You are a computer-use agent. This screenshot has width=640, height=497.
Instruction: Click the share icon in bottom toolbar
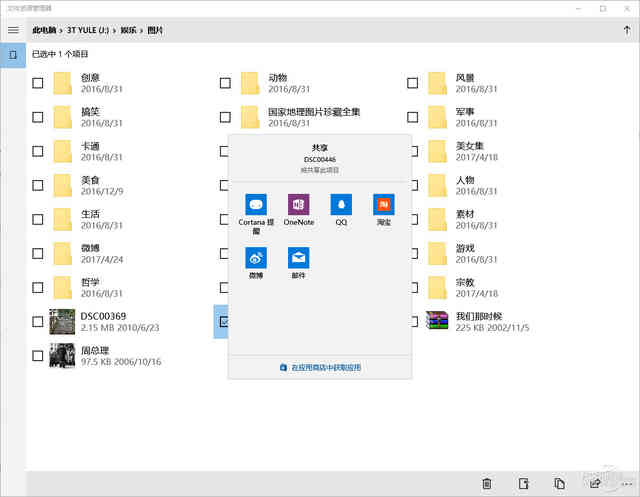(x=596, y=484)
